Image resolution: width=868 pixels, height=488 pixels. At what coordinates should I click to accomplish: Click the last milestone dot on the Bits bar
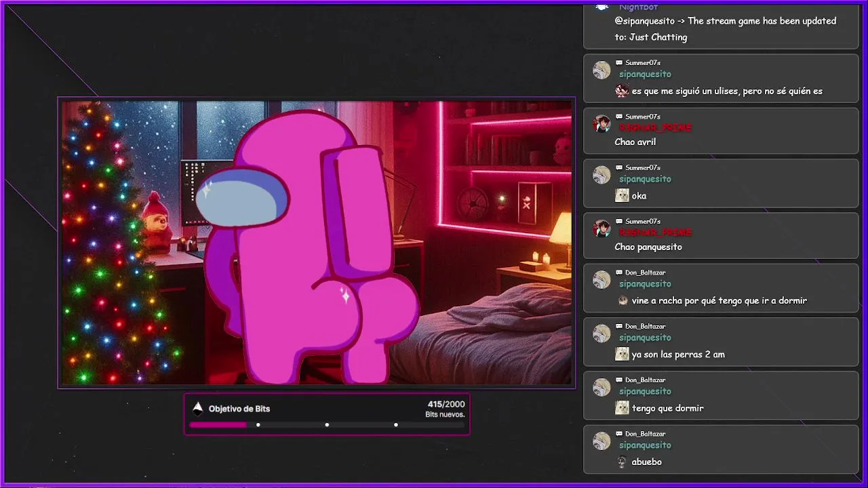click(396, 425)
